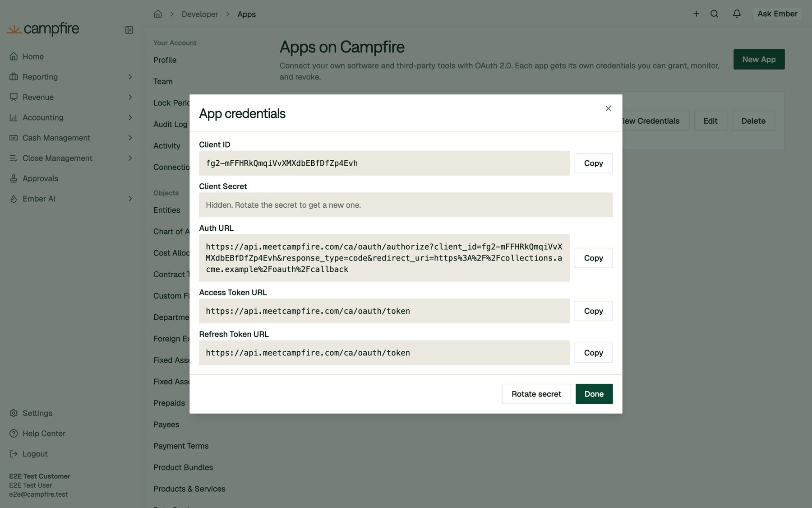The height and width of the screenshot is (508, 812).
Task: Click the New App button
Action: 759,59
